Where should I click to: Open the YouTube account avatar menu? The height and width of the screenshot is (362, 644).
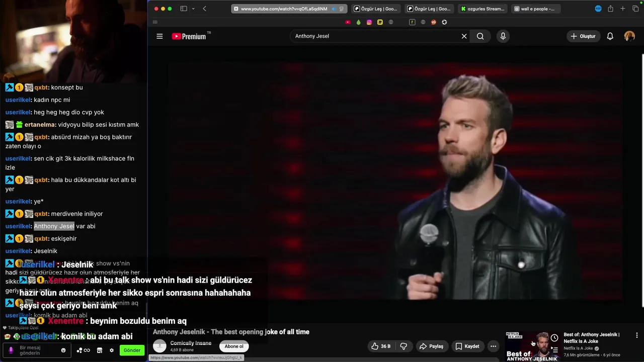pyautogui.click(x=629, y=36)
